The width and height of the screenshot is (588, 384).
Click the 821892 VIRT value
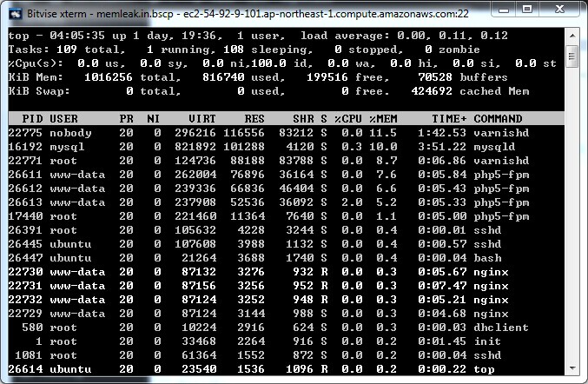[195, 147]
